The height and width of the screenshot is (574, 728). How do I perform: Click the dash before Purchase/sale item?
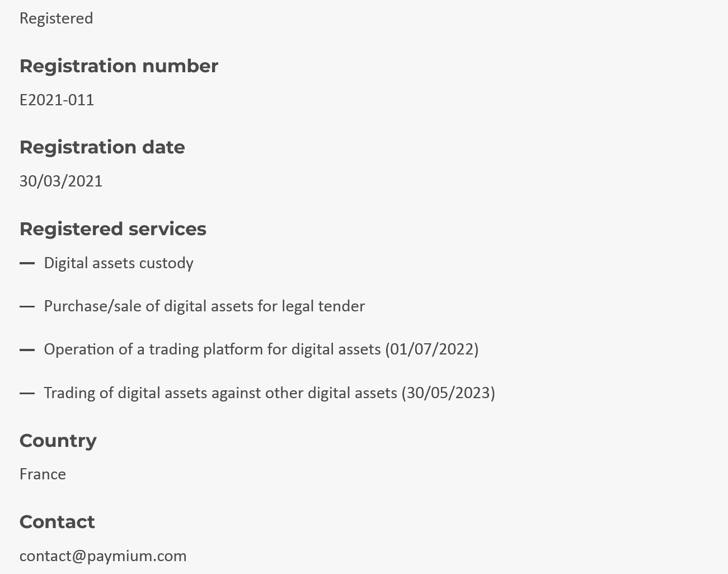pyautogui.click(x=27, y=306)
